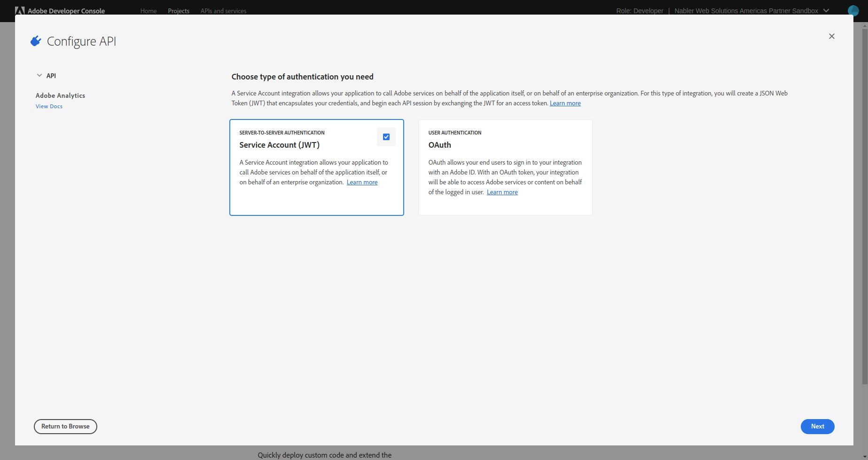868x460 pixels.
Task: Click the Next button
Action: click(817, 426)
